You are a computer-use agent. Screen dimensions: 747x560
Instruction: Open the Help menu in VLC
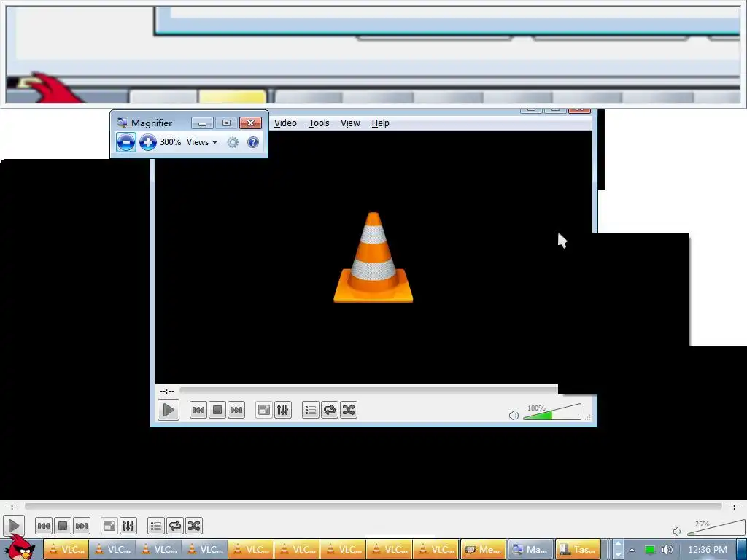point(380,122)
